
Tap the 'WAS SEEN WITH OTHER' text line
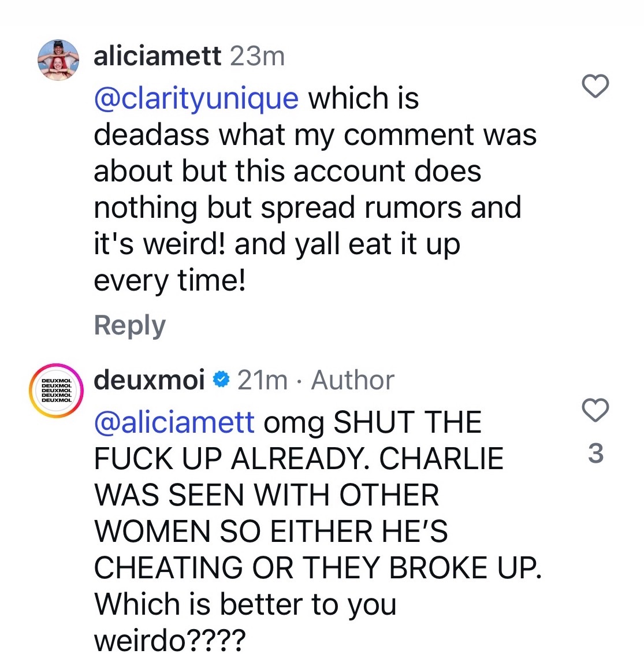click(266, 495)
